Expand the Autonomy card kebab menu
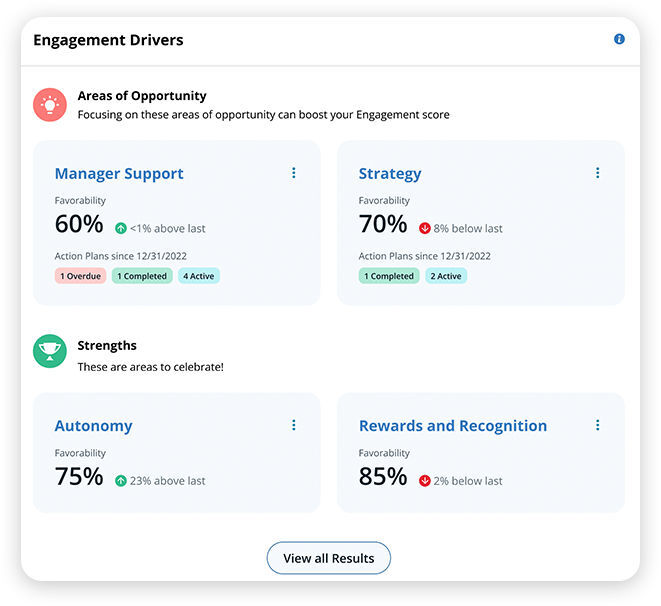The image size is (661, 606). [293, 425]
